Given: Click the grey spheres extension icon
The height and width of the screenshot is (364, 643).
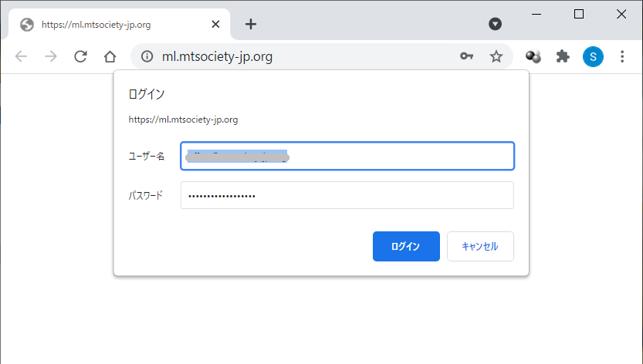Looking at the screenshot, I should click(x=533, y=56).
